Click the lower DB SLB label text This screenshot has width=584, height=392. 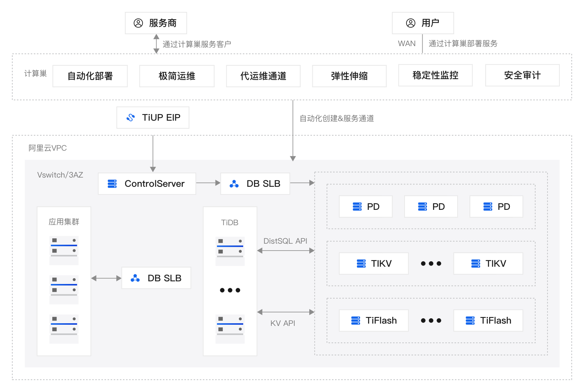coord(164,278)
